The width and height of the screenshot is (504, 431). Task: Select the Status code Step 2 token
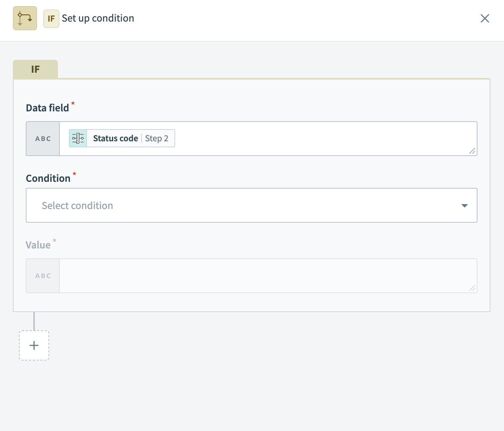tap(121, 138)
